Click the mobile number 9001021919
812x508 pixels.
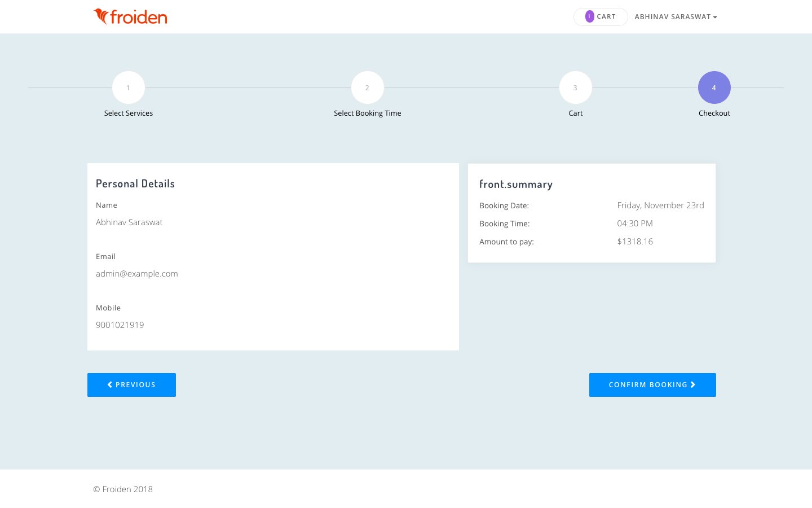click(x=120, y=325)
